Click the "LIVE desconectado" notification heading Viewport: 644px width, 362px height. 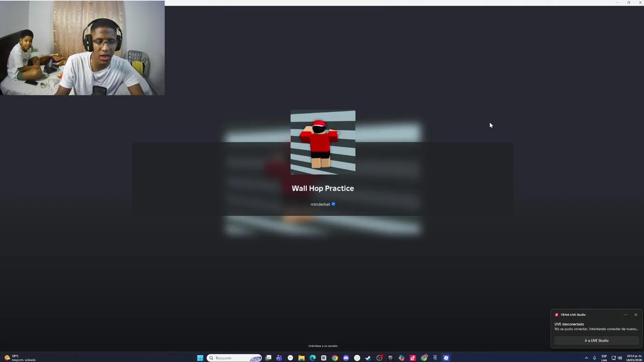(569, 324)
